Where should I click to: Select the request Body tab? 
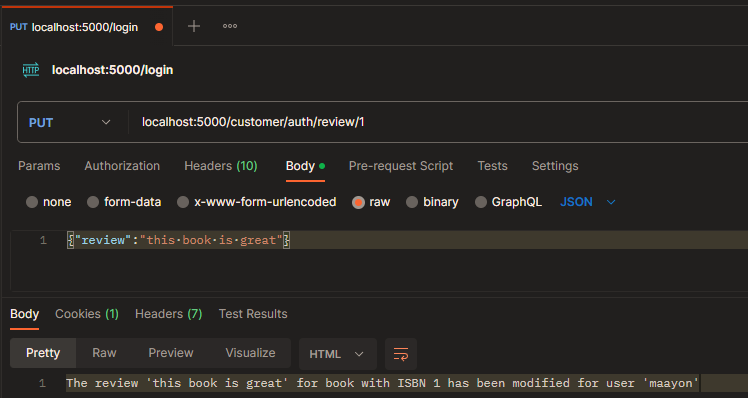[x=305, y=166]
